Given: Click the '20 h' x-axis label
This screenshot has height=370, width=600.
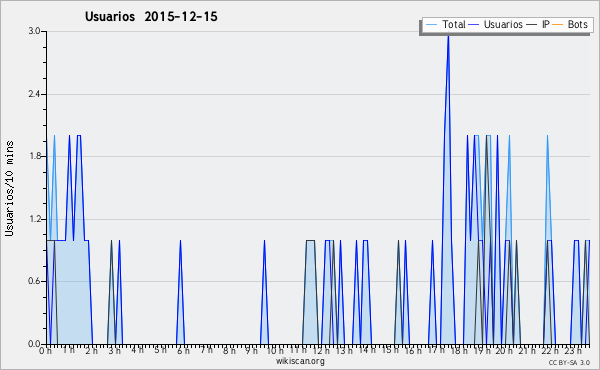Looking at the screenshot, I should click(x=504, y=351).
